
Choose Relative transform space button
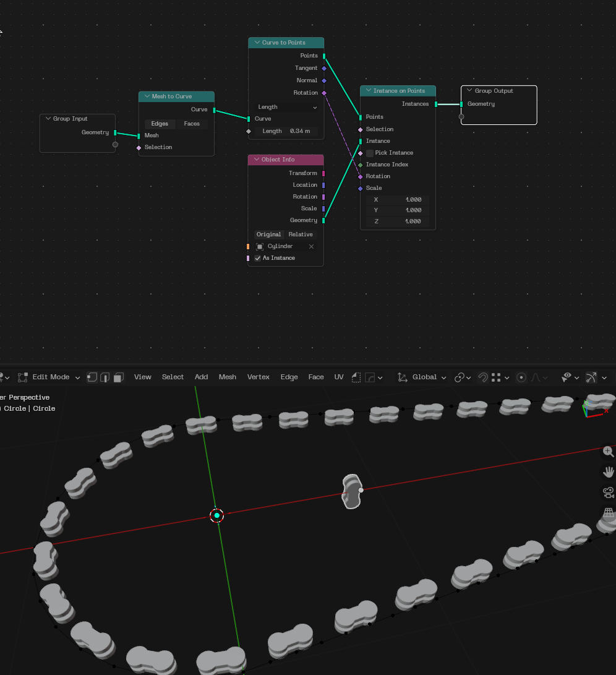point(301,234)
